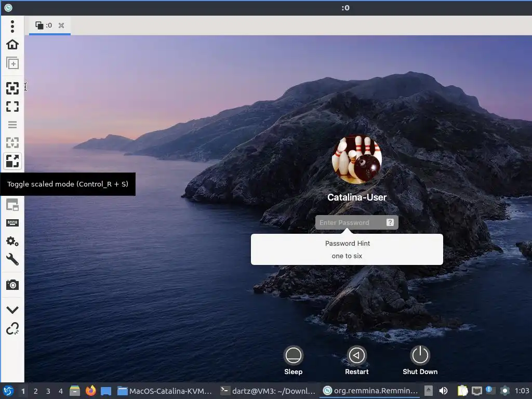Click the update notifier tray icon
This screenshot has width=532, height=399.
click(490, 391)
